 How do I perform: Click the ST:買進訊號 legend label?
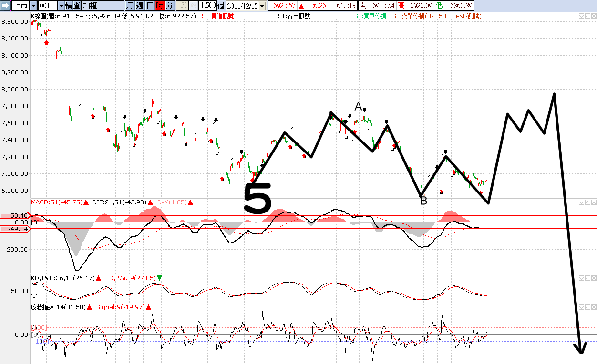(217, 16)
